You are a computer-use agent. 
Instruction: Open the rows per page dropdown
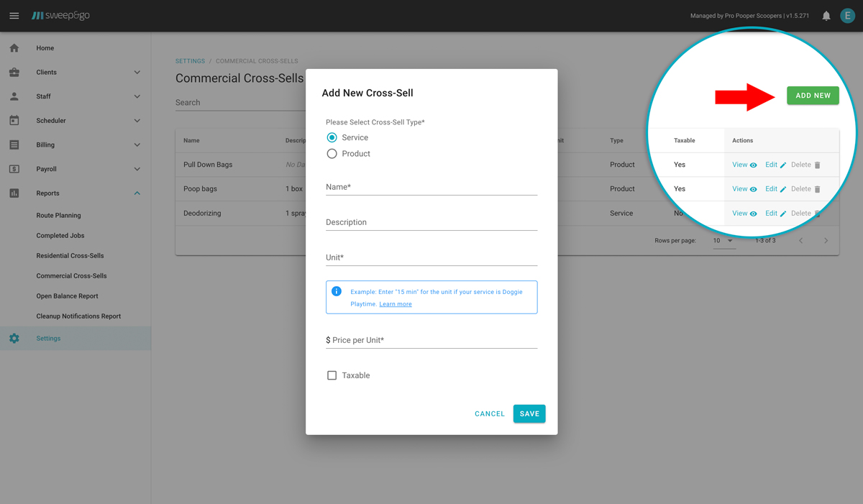point(723,241)
